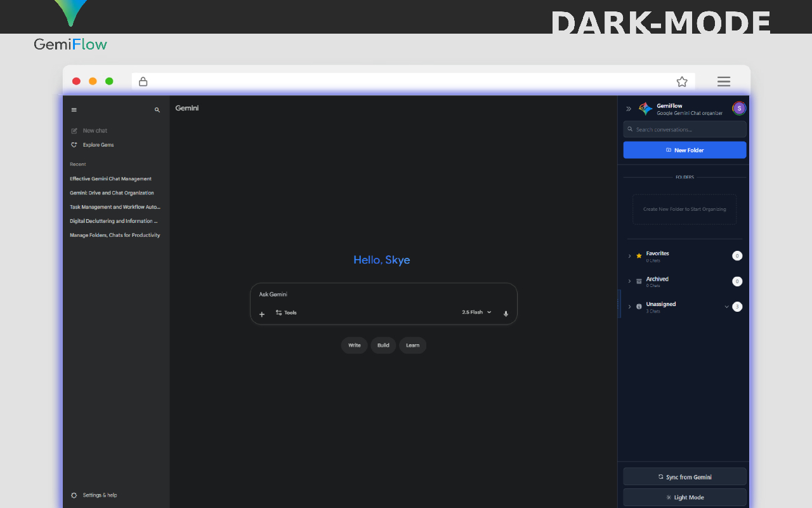Open the browser hamburger menu

click(724, 81)
